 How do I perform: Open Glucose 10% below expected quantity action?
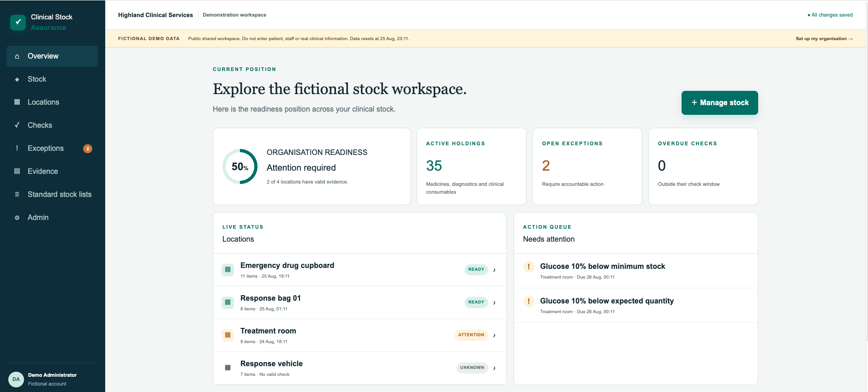636,305
